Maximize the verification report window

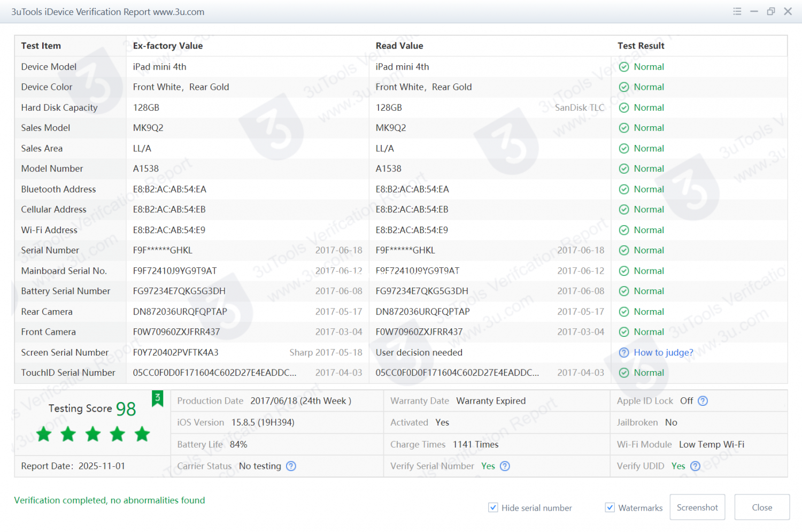pyautogui.click(x=771, y=11)
